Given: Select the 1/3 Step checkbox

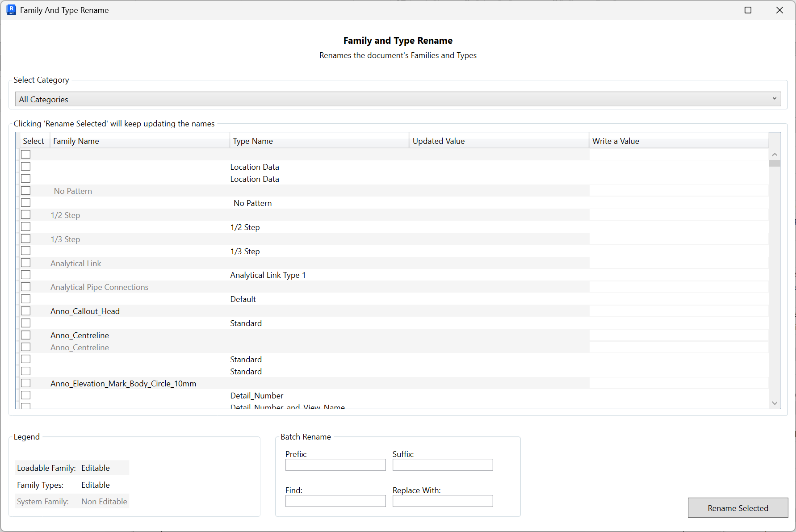Looking at the screenshot, I should click(25, 239).
